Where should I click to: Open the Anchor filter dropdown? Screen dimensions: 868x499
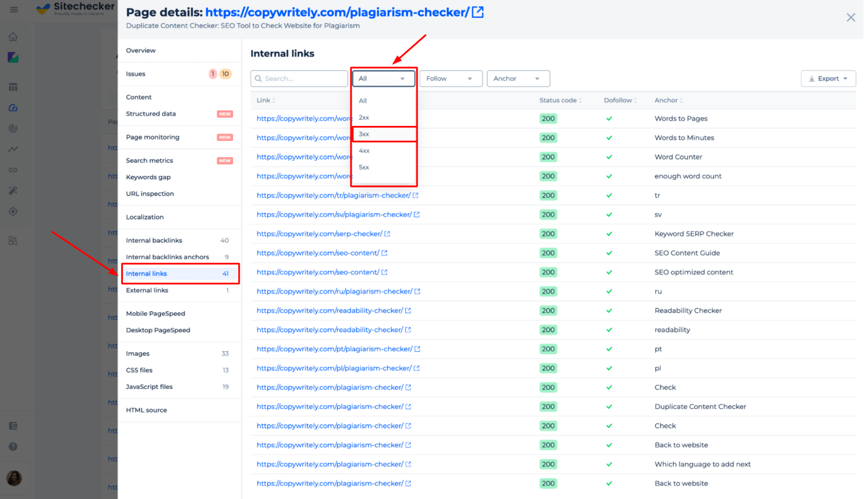coord(518,79)
